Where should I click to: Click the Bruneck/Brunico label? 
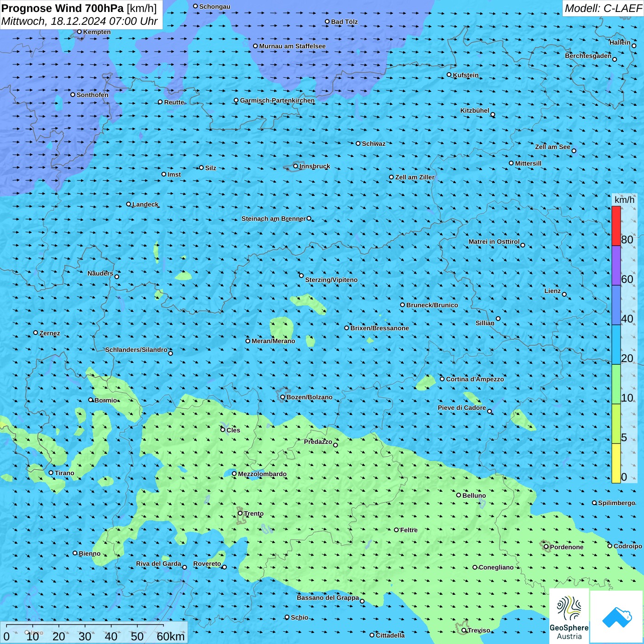tap(432, 305)
